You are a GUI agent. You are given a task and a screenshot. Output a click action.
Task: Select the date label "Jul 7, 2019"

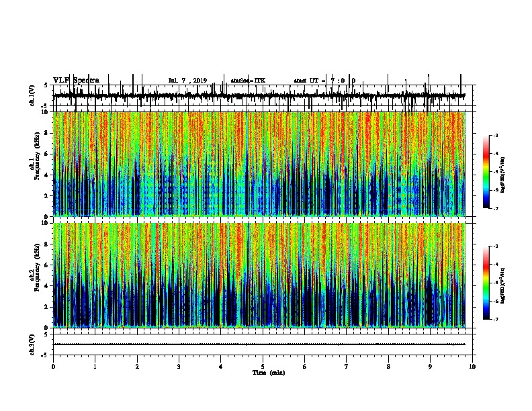pos(187,81)
